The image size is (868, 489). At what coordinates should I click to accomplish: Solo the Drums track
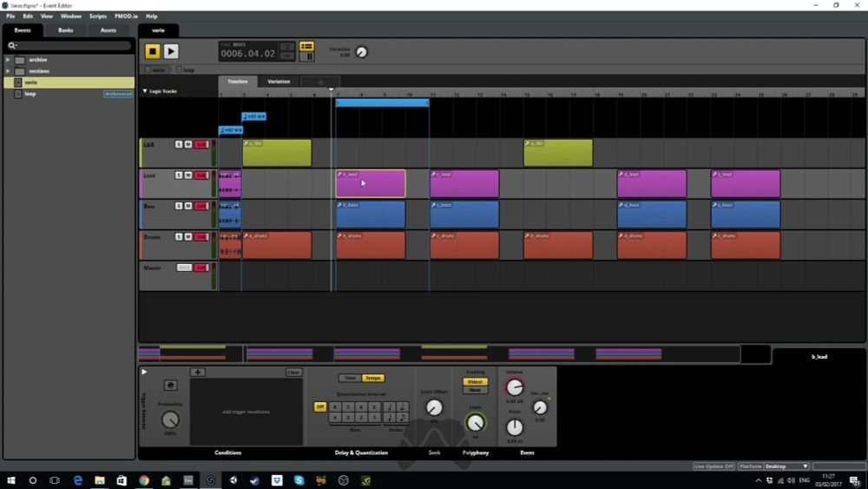click(178, 236)
